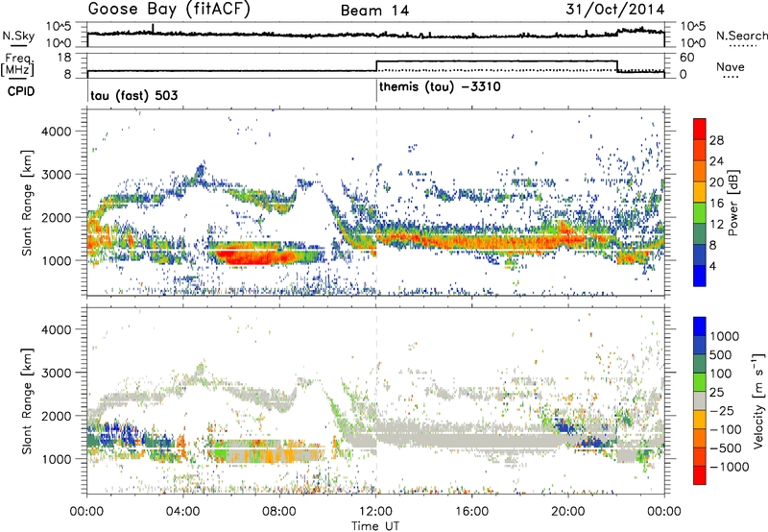The image size is (768, 532).
Task: Select the '12:00' time tick label
Action: (375, 512)
